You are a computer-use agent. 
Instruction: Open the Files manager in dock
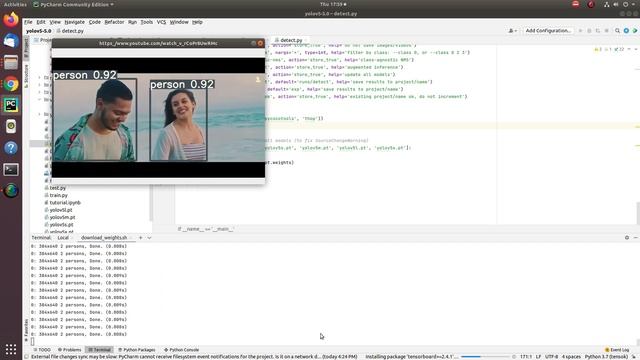11,62
